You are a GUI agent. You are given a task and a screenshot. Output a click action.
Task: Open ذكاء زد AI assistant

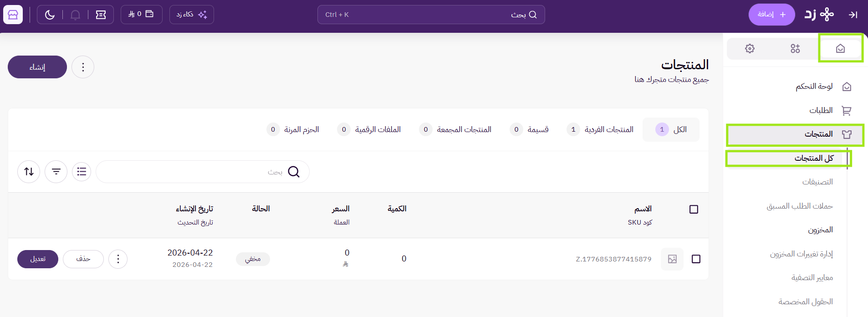point(192,15)
